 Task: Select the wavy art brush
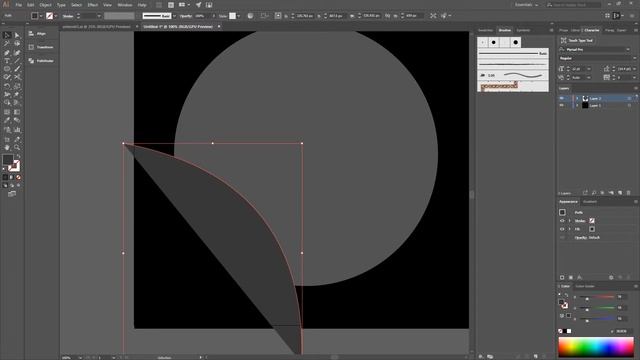(513, 75)
